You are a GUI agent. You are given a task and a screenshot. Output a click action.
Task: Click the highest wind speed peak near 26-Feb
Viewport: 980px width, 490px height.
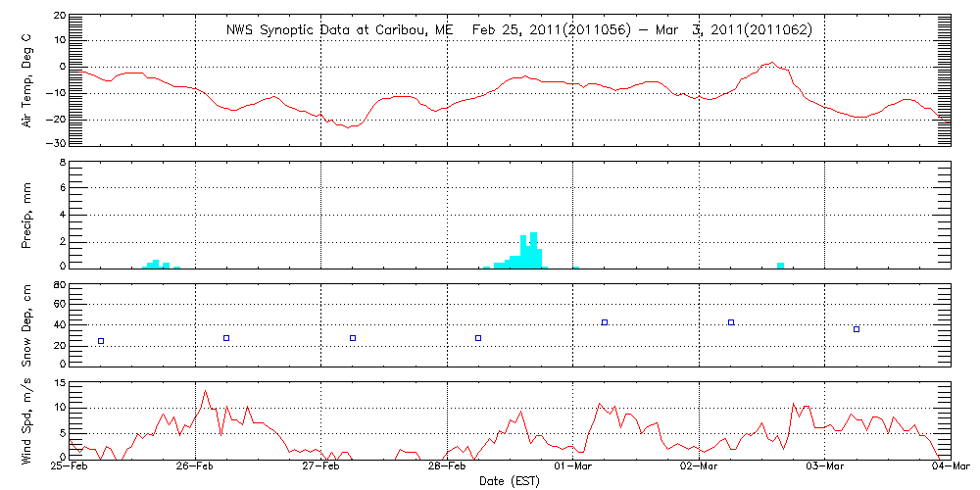click(205, 391)
